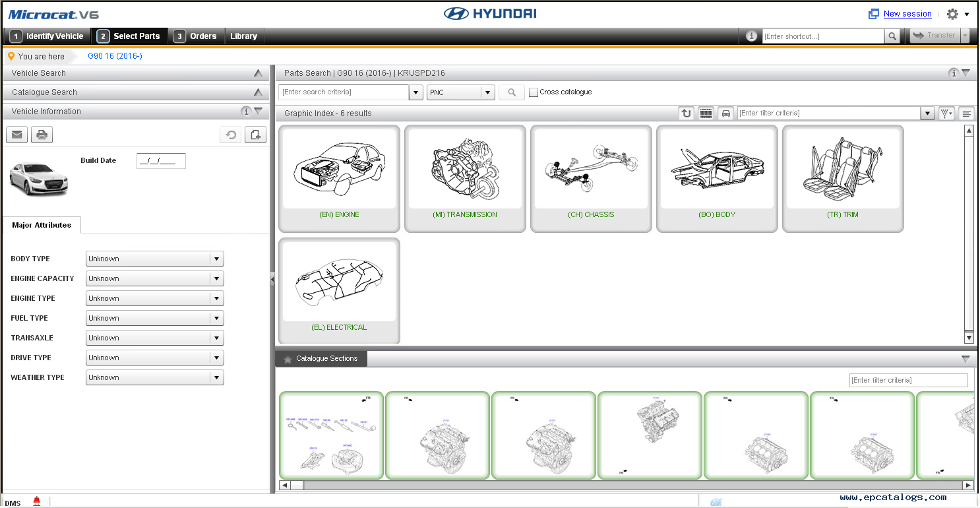The width and height of the screenshot is (980, 508).
Task: Click the parts search magnifier button
Action: coord(511,93)
